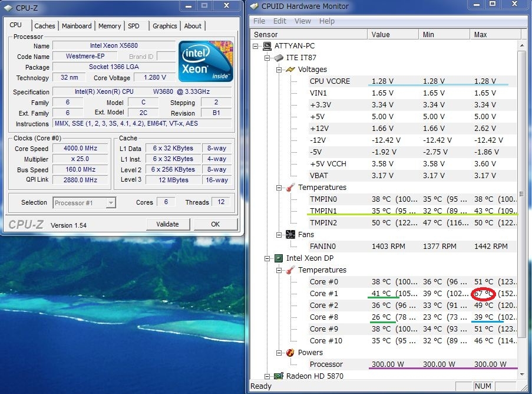Open the Memory tab in CPU-Z
Screen dimensions: 532x394
tap(110, 26)
